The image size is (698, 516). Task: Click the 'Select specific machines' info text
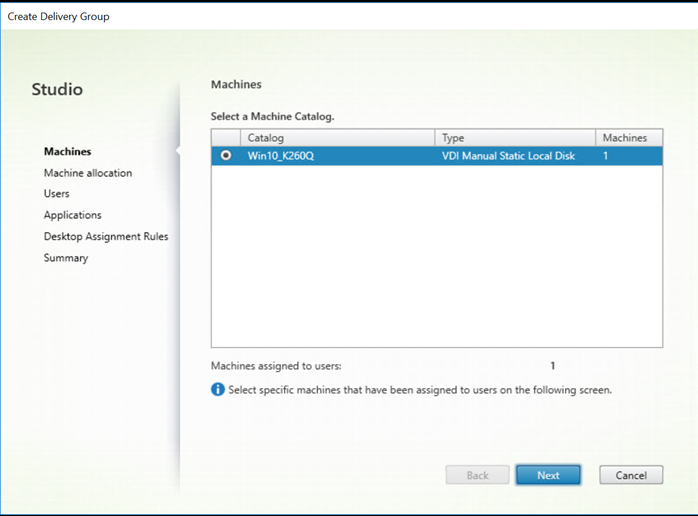[420, 390]
